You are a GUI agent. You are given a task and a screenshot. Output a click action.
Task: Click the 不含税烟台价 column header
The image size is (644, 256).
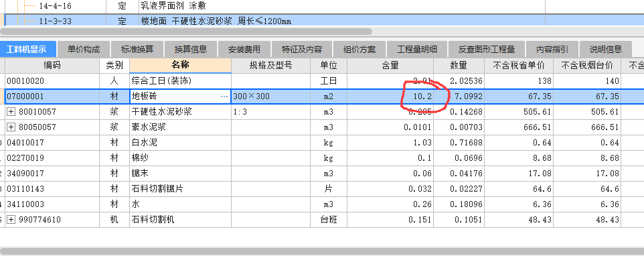point(587,65)
